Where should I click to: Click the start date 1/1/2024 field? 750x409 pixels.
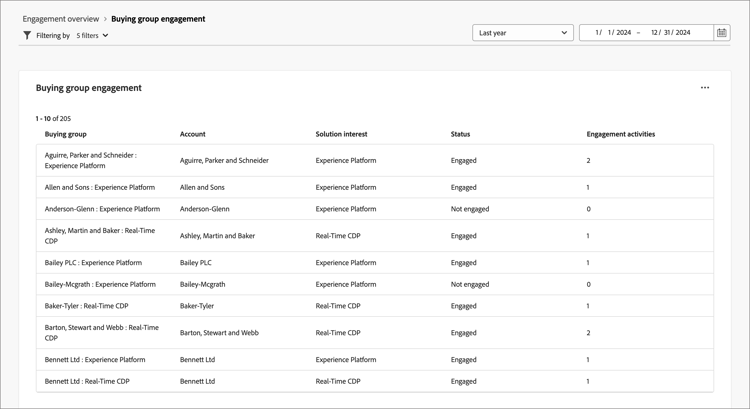tap(613, 33)
